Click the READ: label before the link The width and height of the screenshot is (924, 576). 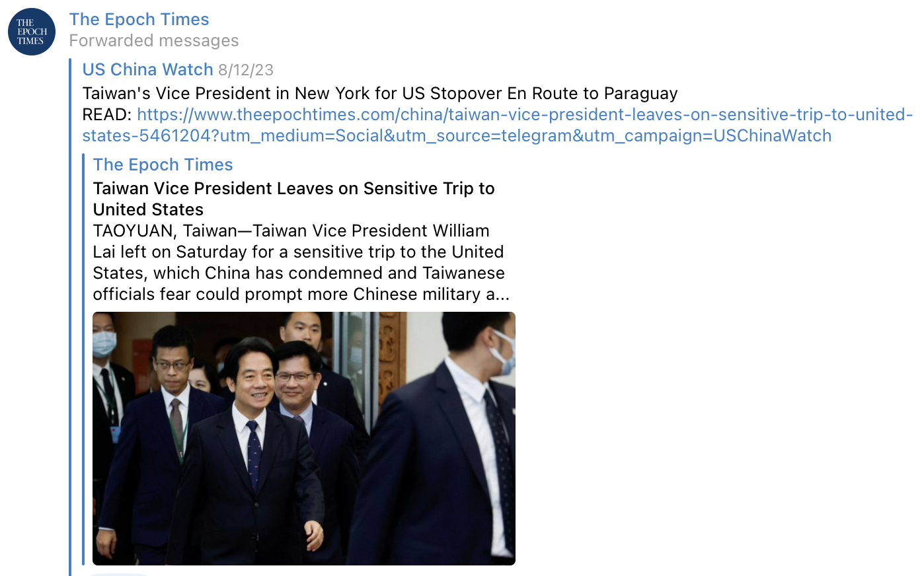point(107,114)
